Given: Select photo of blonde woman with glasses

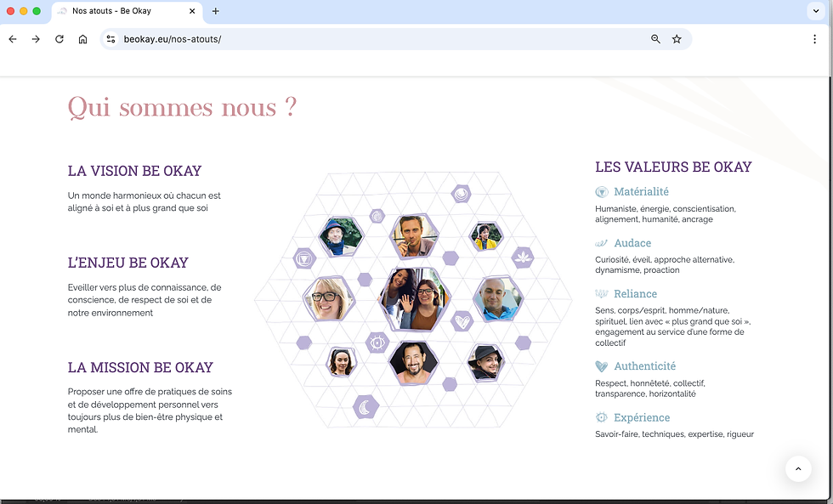Looking at the screenshot, I should click(328, 299).
